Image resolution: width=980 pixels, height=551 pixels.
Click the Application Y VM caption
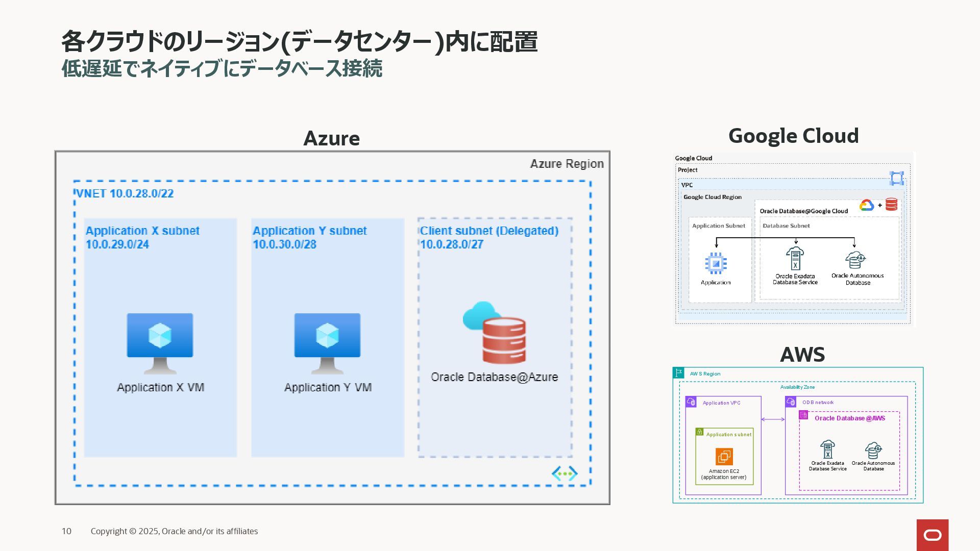click(x=328, y=388)
